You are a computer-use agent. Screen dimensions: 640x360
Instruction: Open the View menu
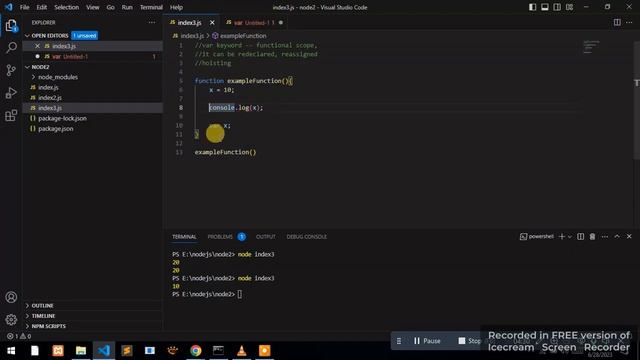click(x=93, y=7)
